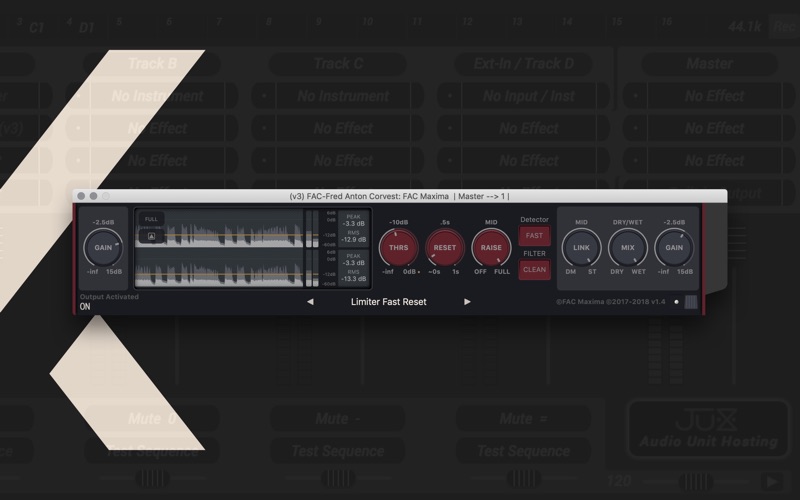Screen dimensions: 800x500
Task: Toggle dot button beside No Input / Inst
Action: point(449,96)
